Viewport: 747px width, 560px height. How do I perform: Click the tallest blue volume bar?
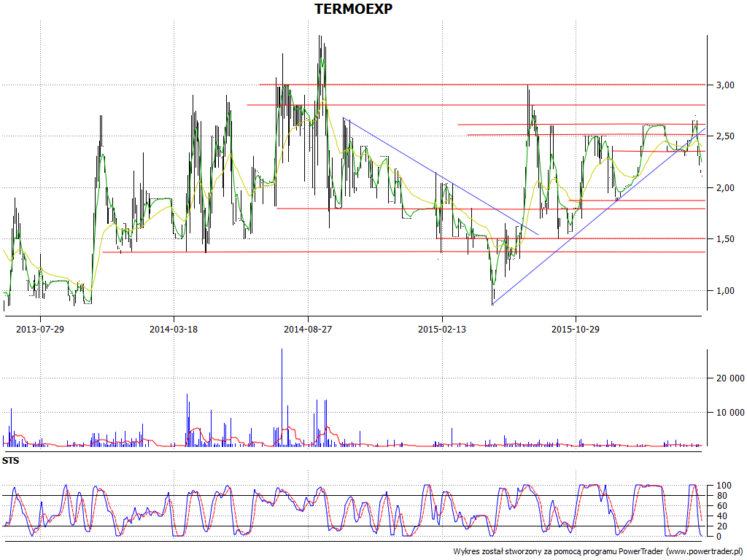tap(282, 394)
